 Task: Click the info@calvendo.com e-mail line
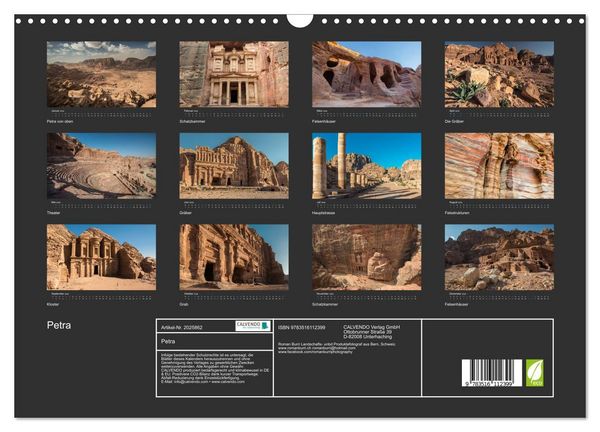click(x=203, y=381)
